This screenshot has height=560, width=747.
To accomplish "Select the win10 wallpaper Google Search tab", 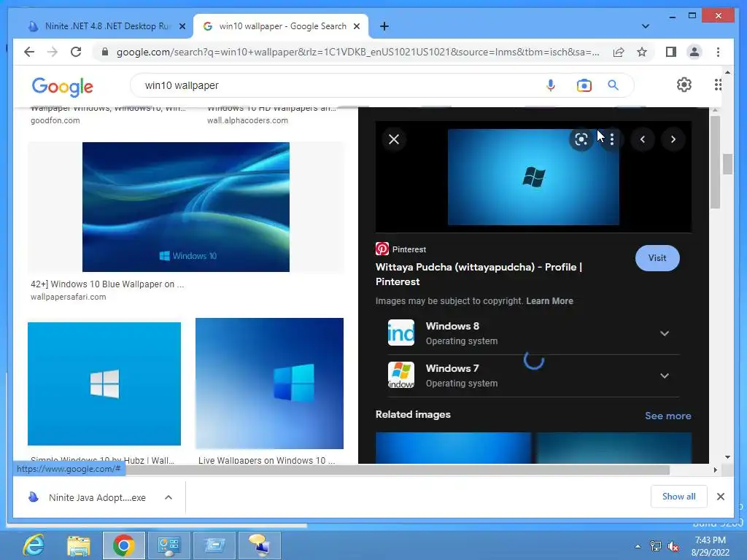I will [x=281, y=26].
